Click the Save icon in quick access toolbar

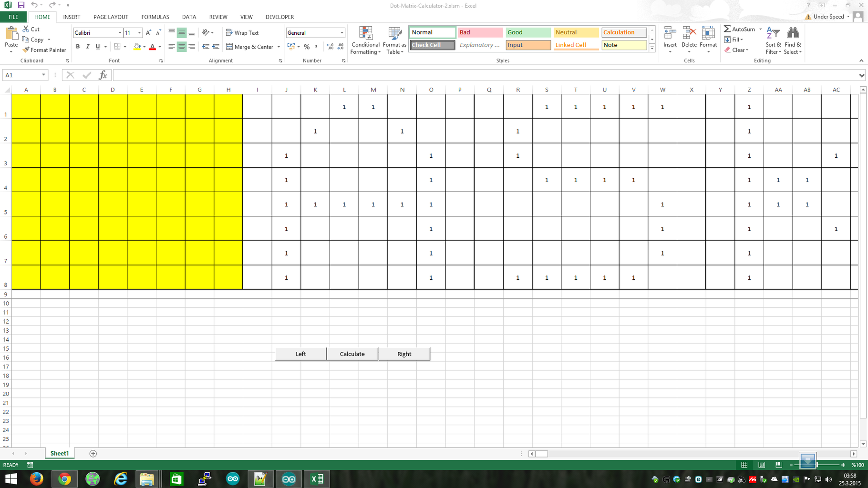[21, 5]
